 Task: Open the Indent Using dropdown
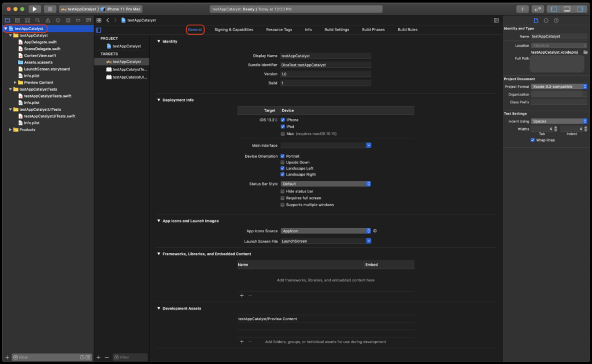coord(559,121)
